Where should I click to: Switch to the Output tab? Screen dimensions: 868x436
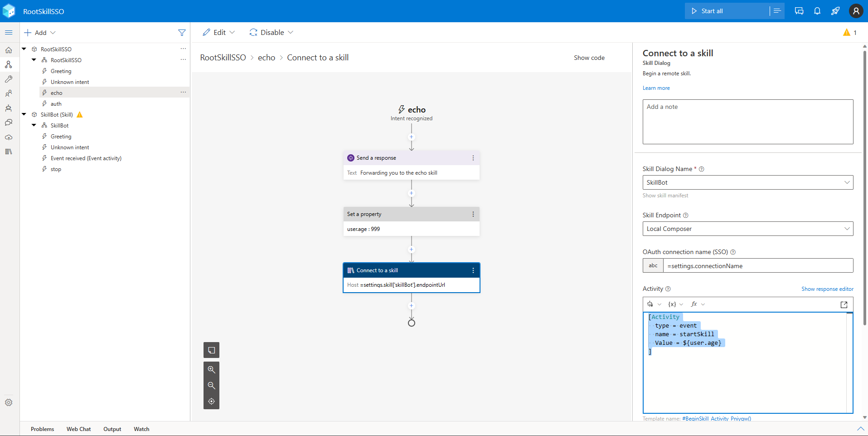pos(112,429)
